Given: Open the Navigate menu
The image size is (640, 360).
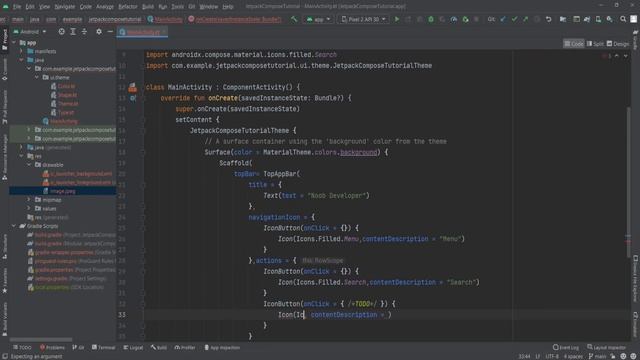Looking at the screenshot, I should tap(64, 7).
